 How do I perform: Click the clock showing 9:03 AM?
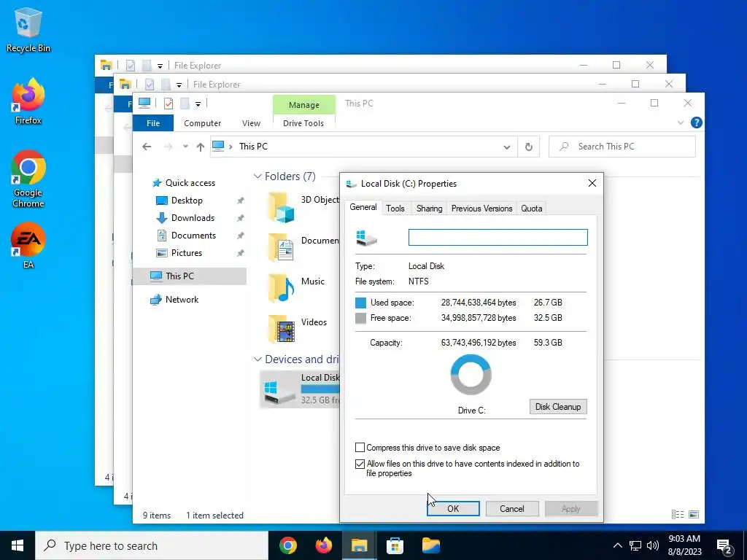[x=684, y=539]
